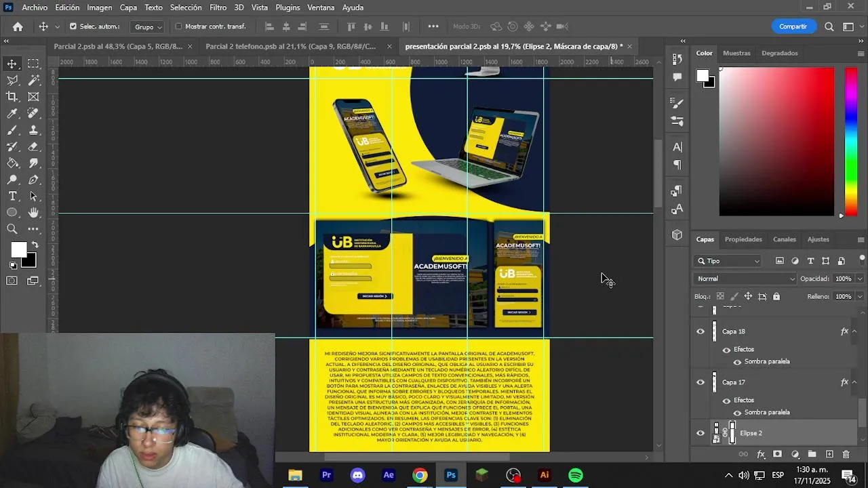Select the Crop tool
The width and height of the screenshot is (868, 488).
(x=12, y=97)
